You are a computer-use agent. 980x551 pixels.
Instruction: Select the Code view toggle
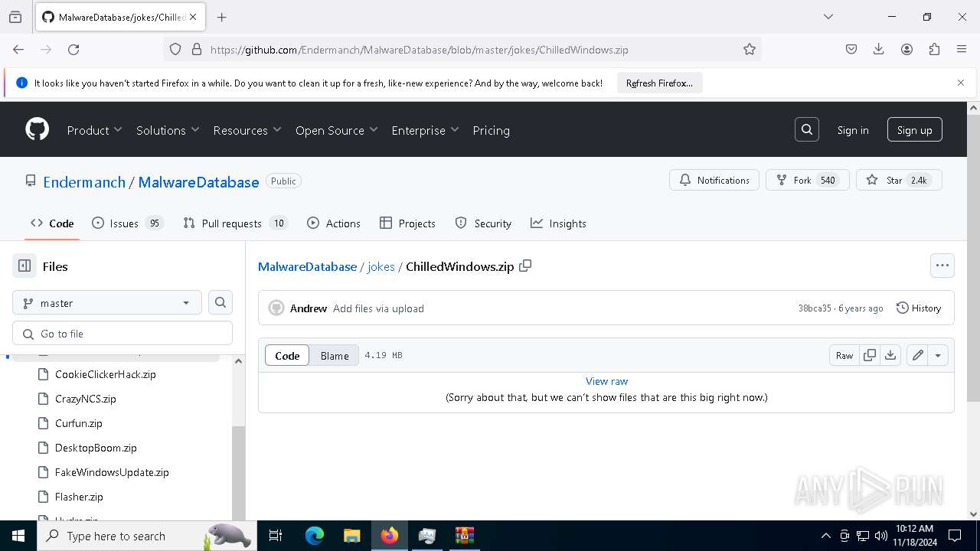pyautogui.click(x=287, y=355)
